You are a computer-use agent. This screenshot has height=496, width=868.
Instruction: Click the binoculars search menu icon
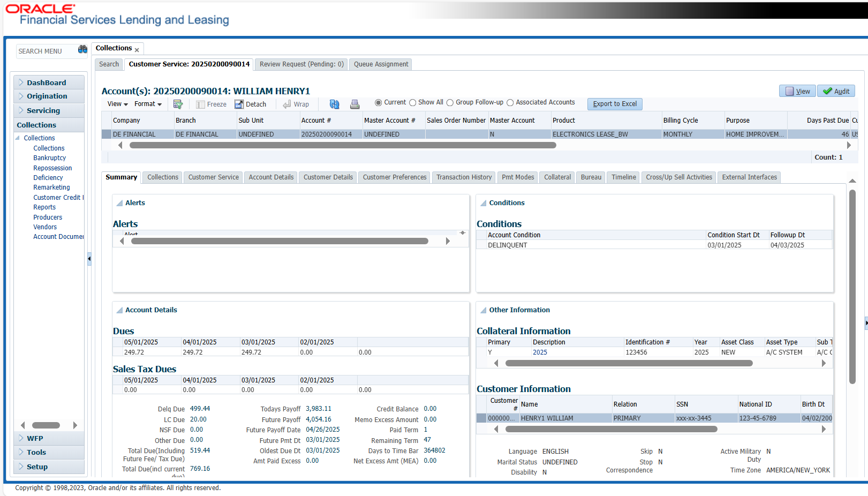[82, 49]
